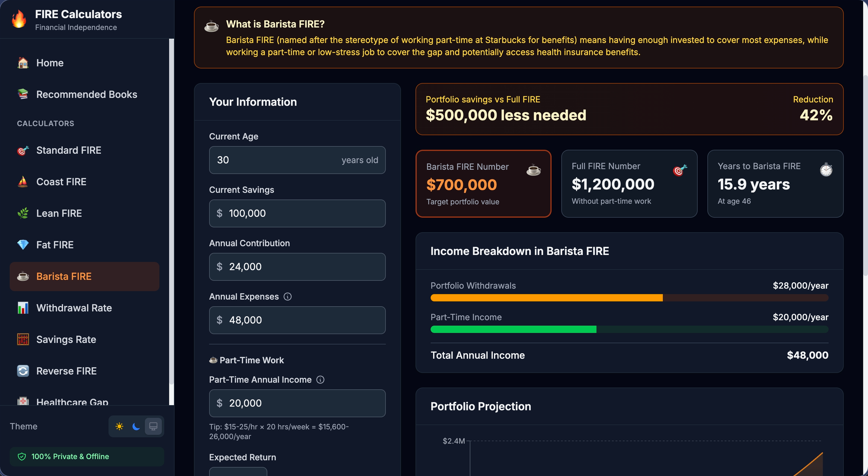The height and width of the screenshot is (476, 868).
Task: Click the Reverse FIRE refresh icon
Action: (23, 371)
